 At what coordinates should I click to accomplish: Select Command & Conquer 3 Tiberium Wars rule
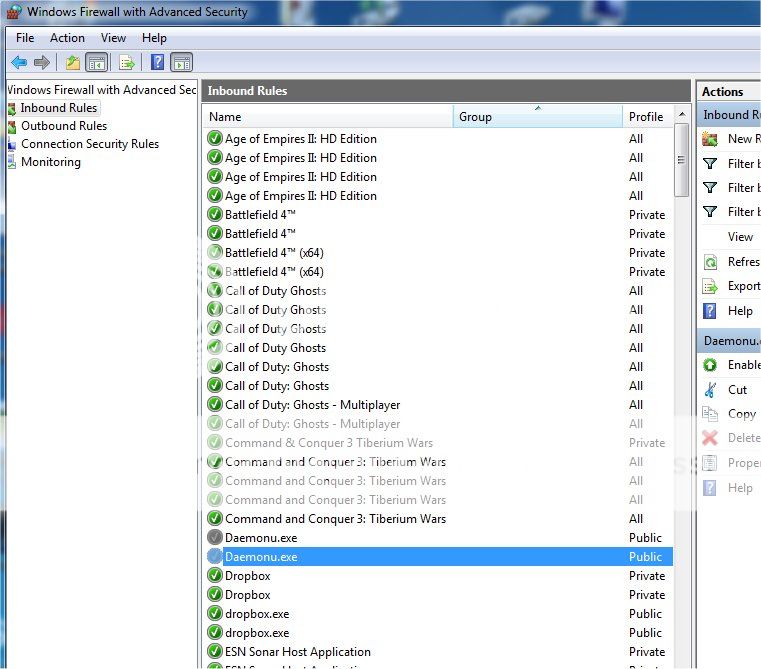[329, 443]
